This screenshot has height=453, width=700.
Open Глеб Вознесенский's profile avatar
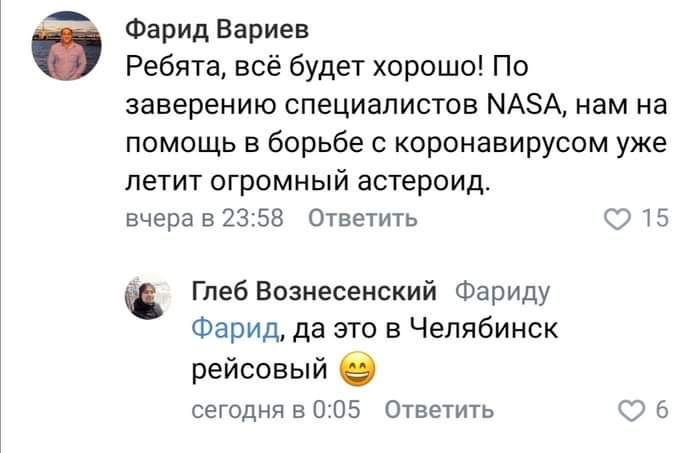point(147,297)
